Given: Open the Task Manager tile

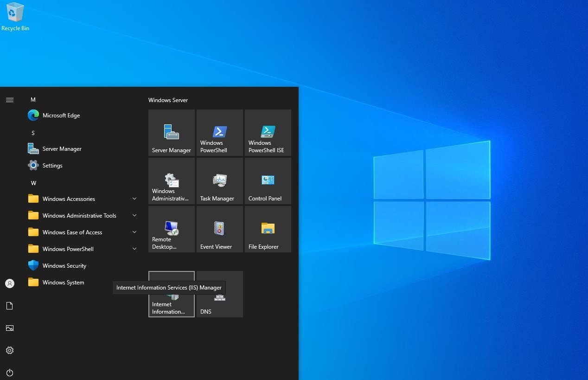Looking at the screenshot, I should [220, 181].
